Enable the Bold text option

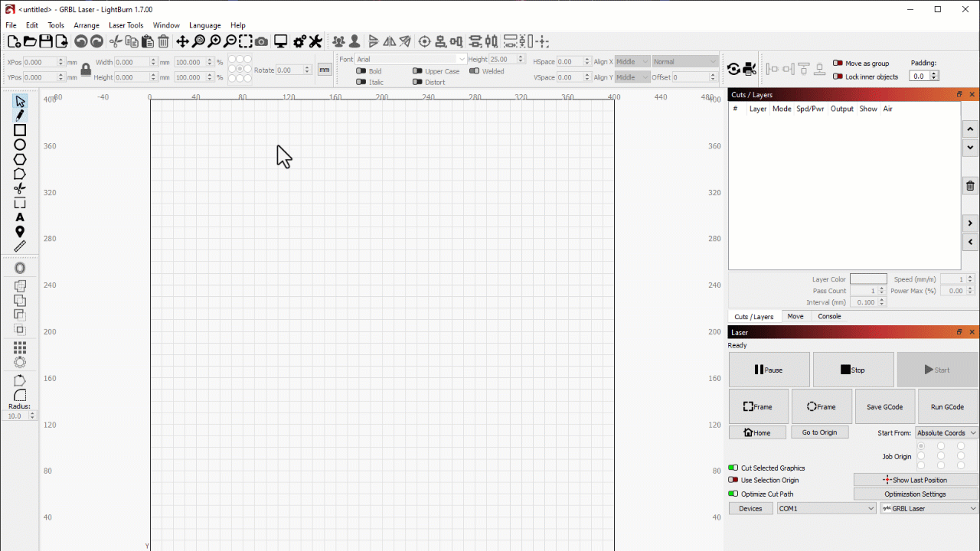click(x=361, y=70)
